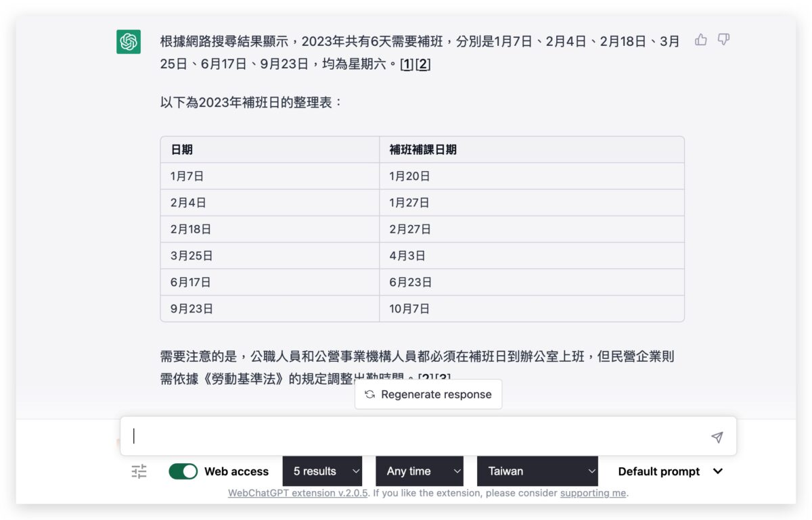This screenshot has height=520, width=812.
Task: Give the response a thumbs down
Action: click(x=723, y=40)
